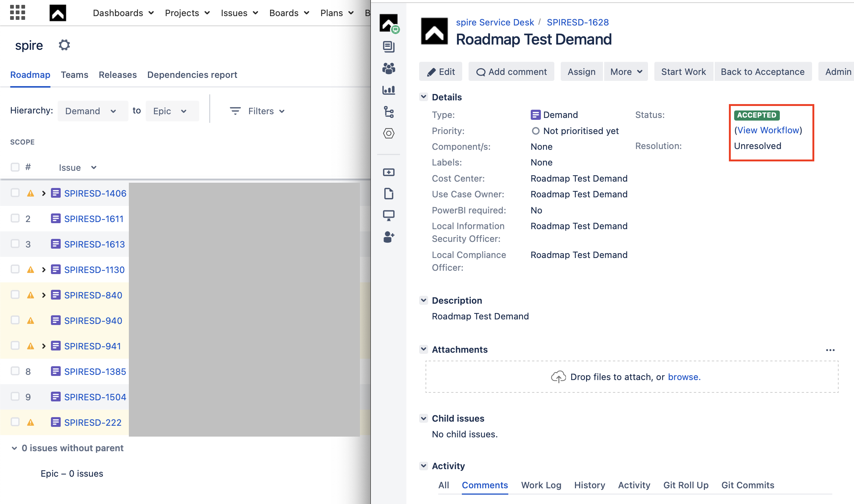Click the priority circle icon
This screenshot has height=504, width=854.
point(536,131)
